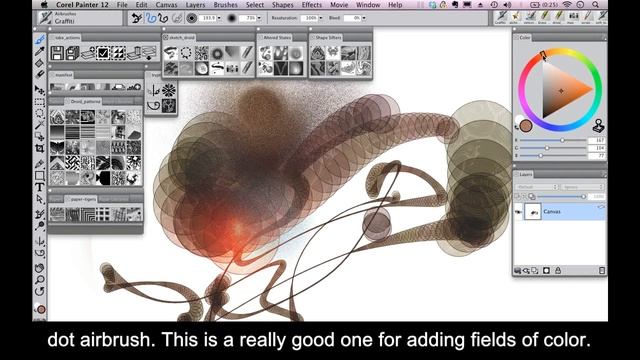640x360 pixels.
Task: Select the Text tool
Action: 40,187
